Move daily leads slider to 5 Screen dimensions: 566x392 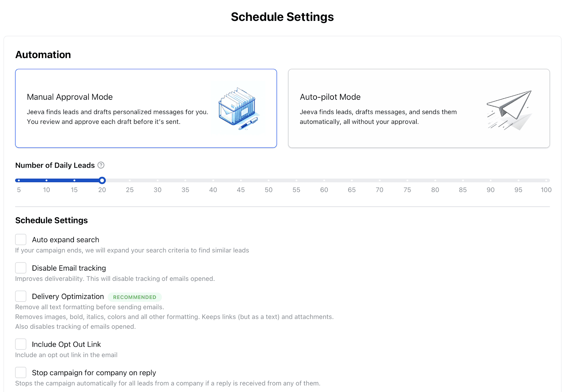pos(19,180)
